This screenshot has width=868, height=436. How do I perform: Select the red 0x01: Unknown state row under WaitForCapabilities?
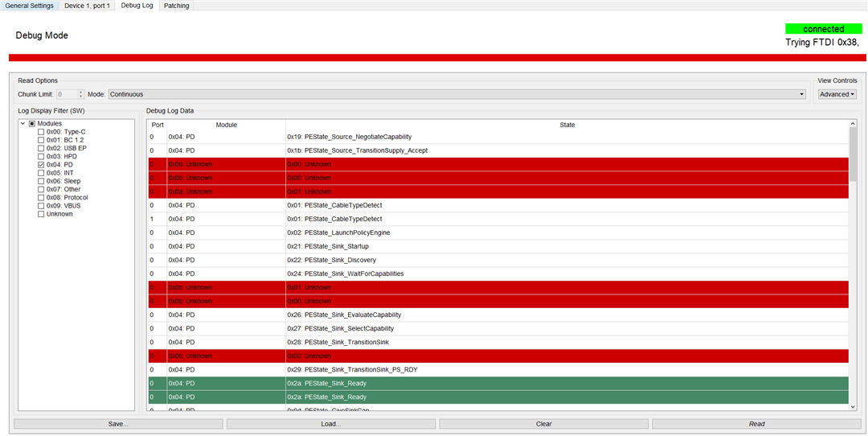tap(498, 287)
